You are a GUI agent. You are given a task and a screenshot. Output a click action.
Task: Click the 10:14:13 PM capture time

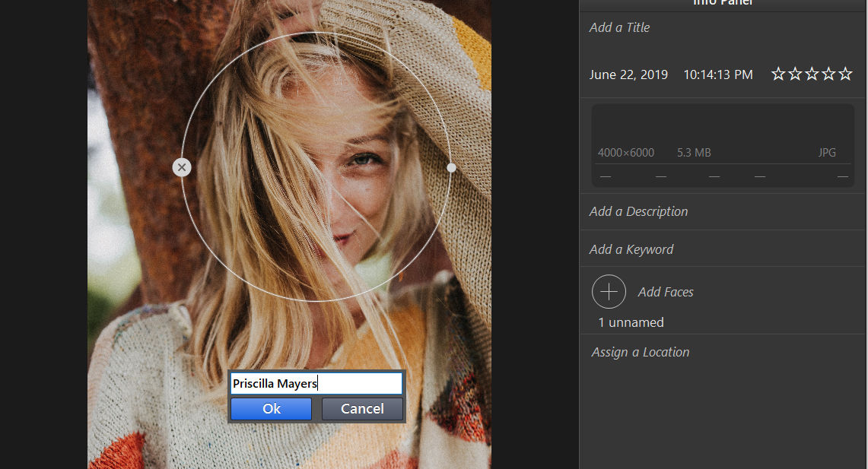pos(718,74)
